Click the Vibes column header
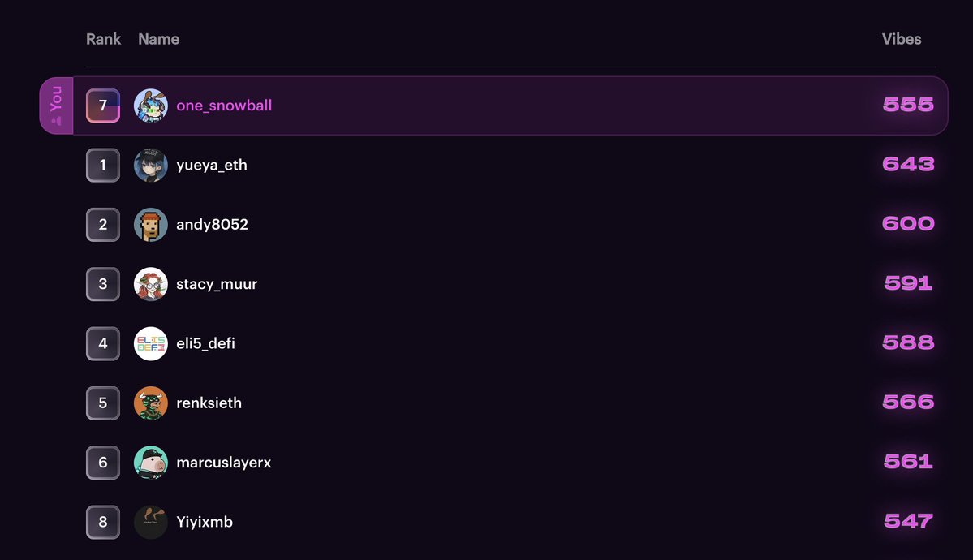 pyautogui.click(x=902, y=39)
